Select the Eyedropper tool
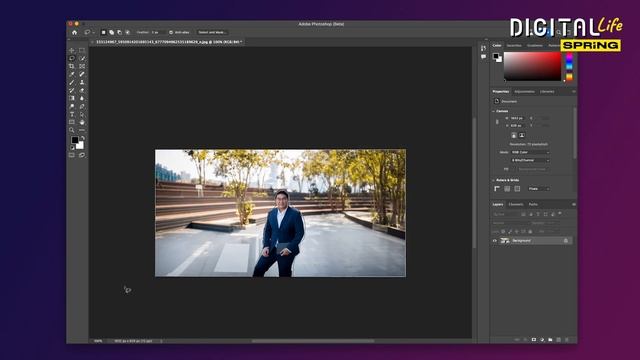 72,74
